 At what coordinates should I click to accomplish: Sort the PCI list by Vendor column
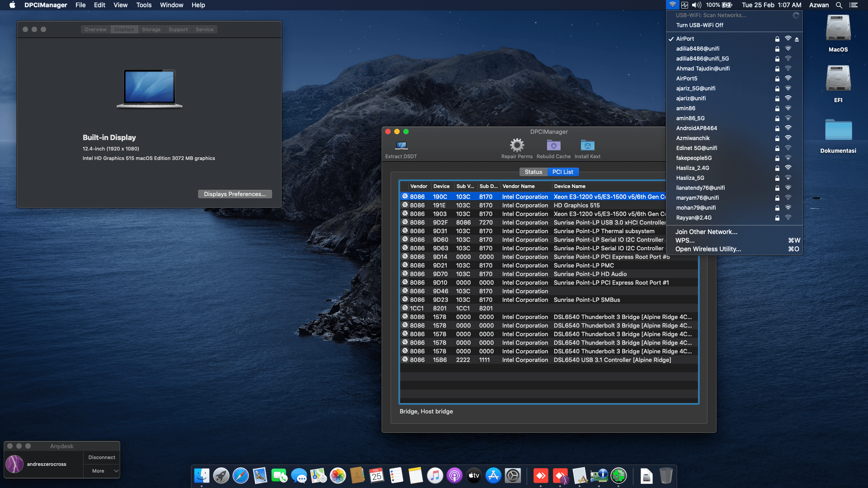419,186
